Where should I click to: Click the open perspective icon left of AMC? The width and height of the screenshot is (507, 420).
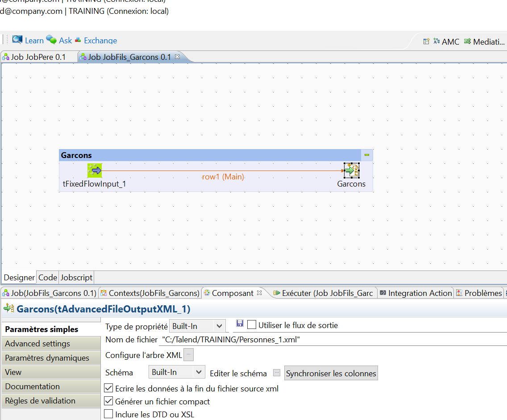(x=427, y=41)
